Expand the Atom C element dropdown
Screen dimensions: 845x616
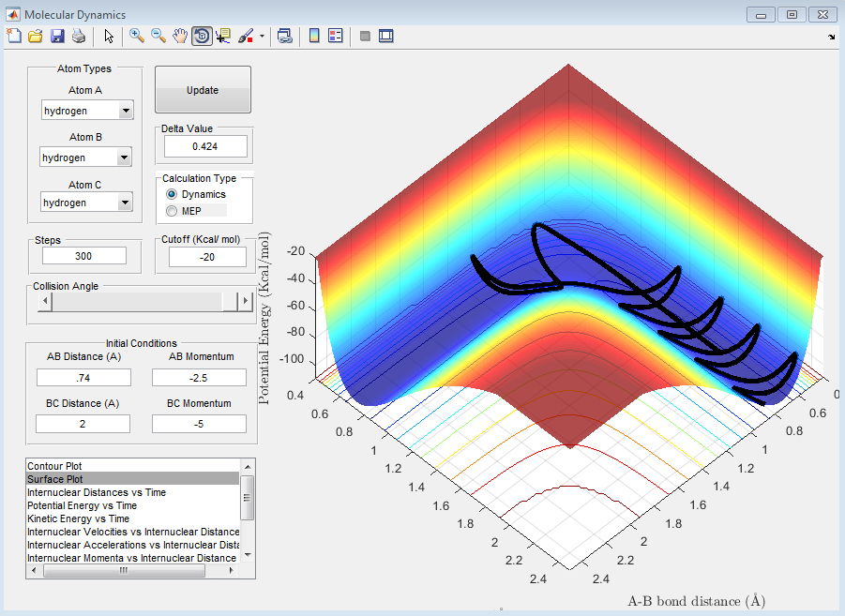pos(125,203)
